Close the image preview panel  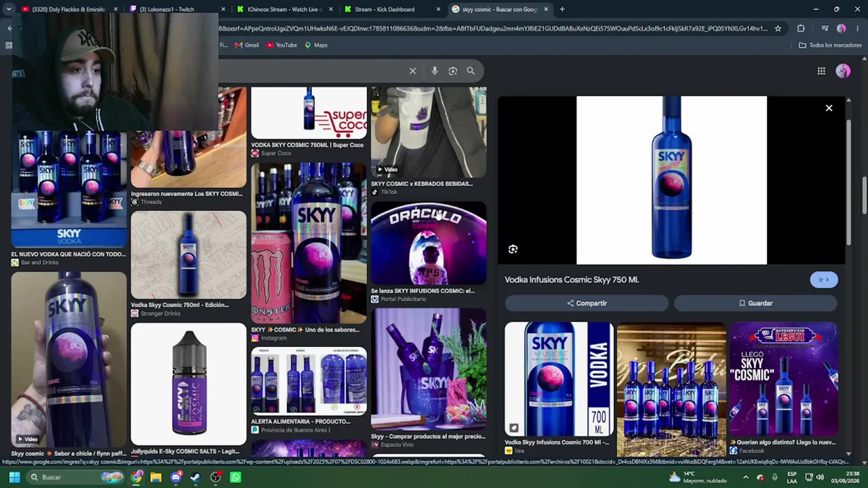point(829,108)
